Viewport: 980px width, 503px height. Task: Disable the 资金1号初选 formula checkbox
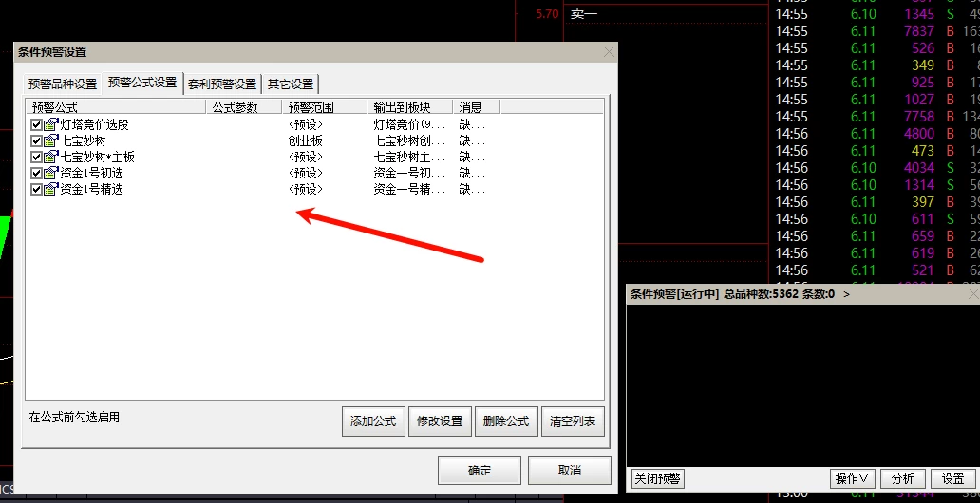pos(36,173)
